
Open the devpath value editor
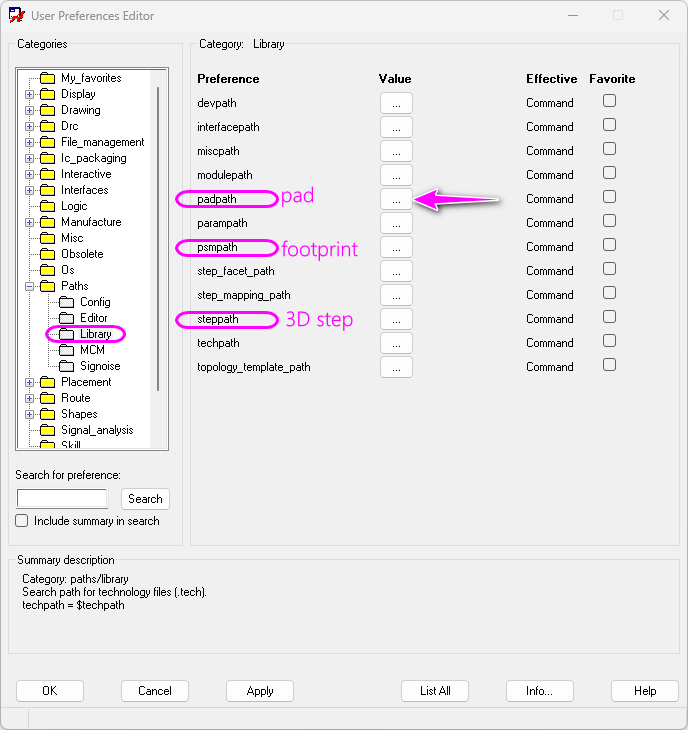point(396,103)
